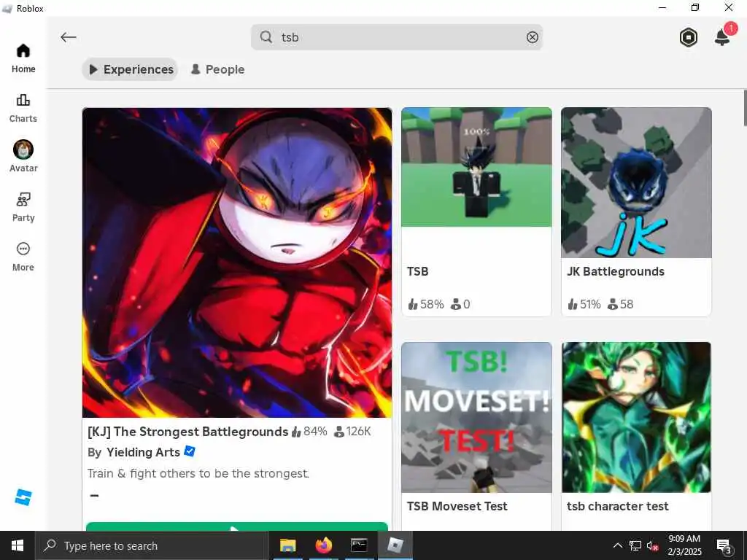This screenshot has width=747, height=560.
Task: Select the Experiences tab
Action: (x=130, y=69)
